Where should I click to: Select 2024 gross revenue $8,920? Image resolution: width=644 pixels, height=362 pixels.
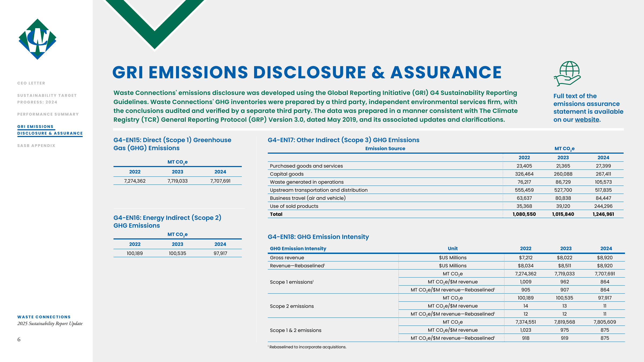tap(605, 258)
